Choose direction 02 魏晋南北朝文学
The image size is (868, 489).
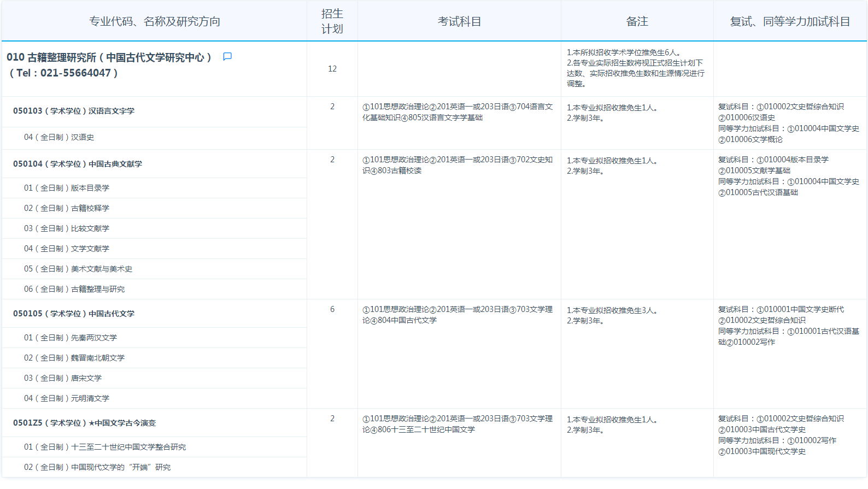coord(74,358)
